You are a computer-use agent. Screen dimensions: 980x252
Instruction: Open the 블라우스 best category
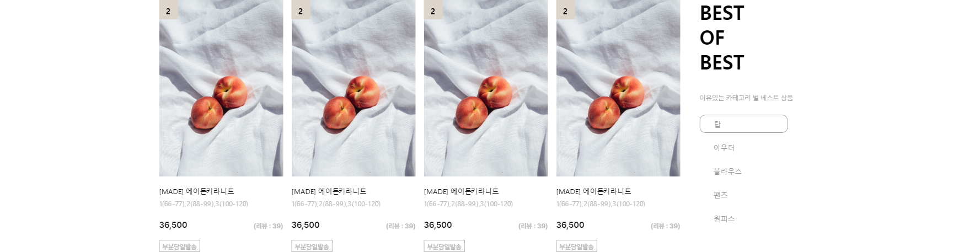tap(727, 171)
